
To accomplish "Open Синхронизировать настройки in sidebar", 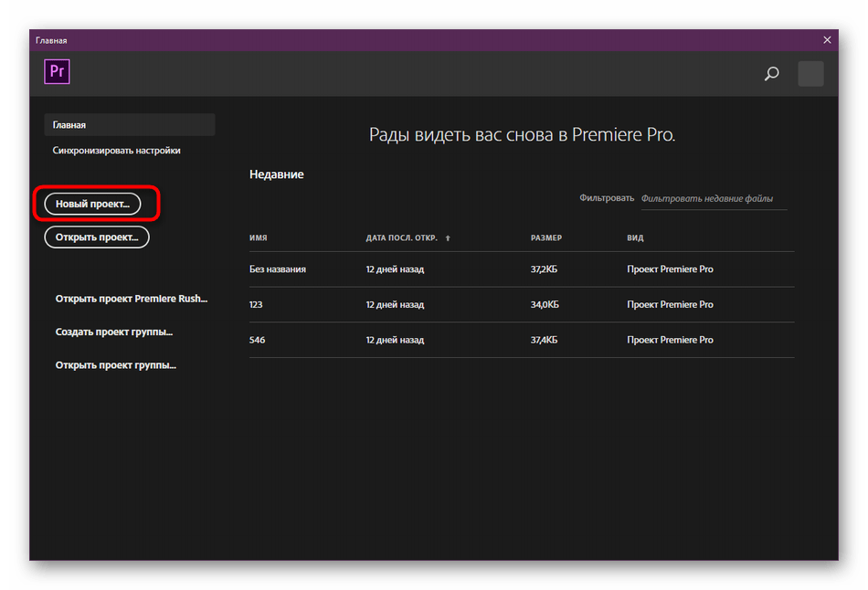I will pyautogui.click(x=117, y=151).
